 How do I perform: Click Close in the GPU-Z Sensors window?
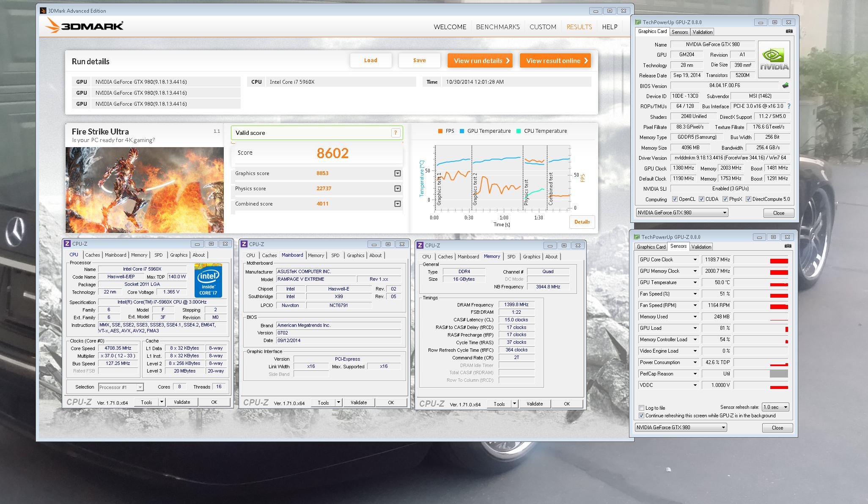(x=777, y=428)
